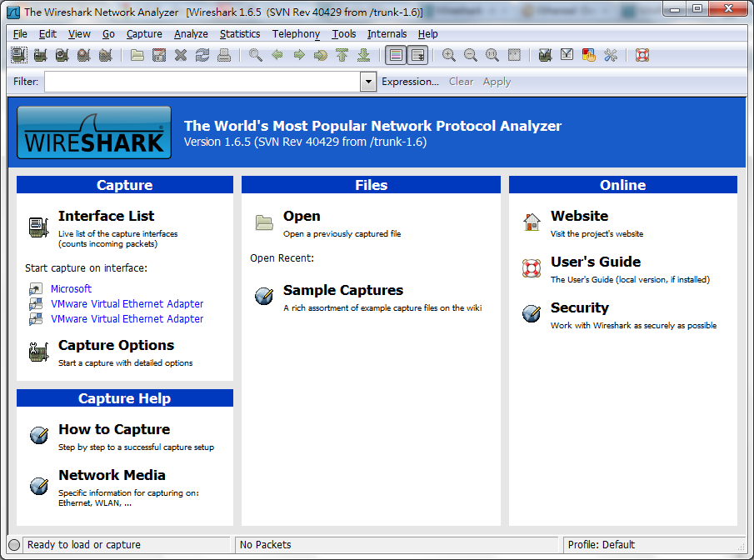Open the User's Guide link

tap(596, 262)
